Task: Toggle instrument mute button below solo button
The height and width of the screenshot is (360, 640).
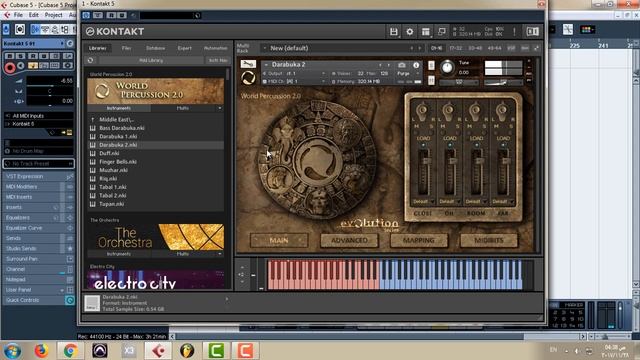Action: pyautogui.click(x=431, y=80)
